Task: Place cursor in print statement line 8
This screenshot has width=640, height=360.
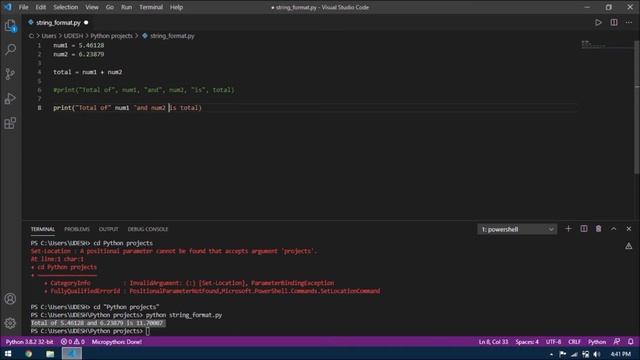Action: 127,108
